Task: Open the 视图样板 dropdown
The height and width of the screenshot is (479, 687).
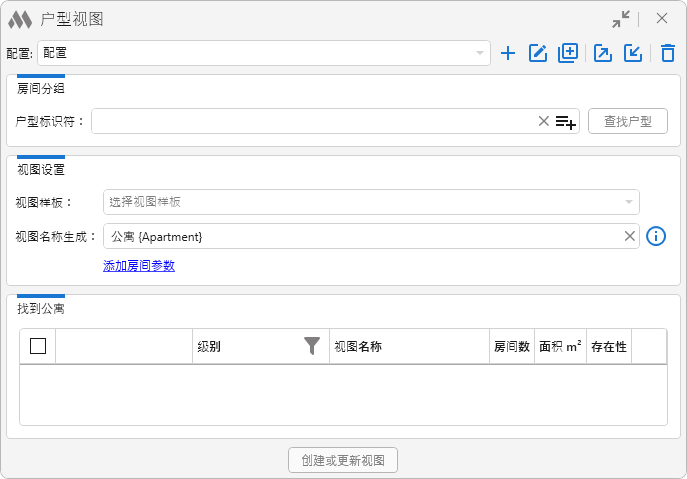Action: pyautogui.click(x=371, y=202)
